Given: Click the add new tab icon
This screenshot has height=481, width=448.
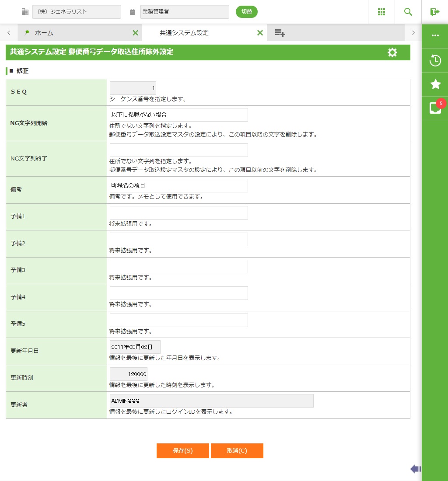Looking at the screenshot, I should point(280,33).
